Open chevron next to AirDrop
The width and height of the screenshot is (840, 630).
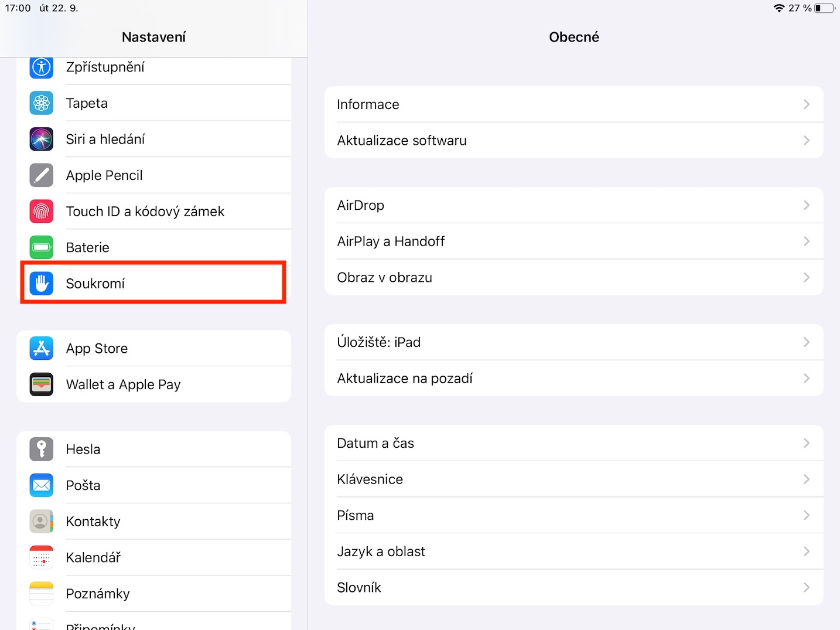(x=807, y=205)
